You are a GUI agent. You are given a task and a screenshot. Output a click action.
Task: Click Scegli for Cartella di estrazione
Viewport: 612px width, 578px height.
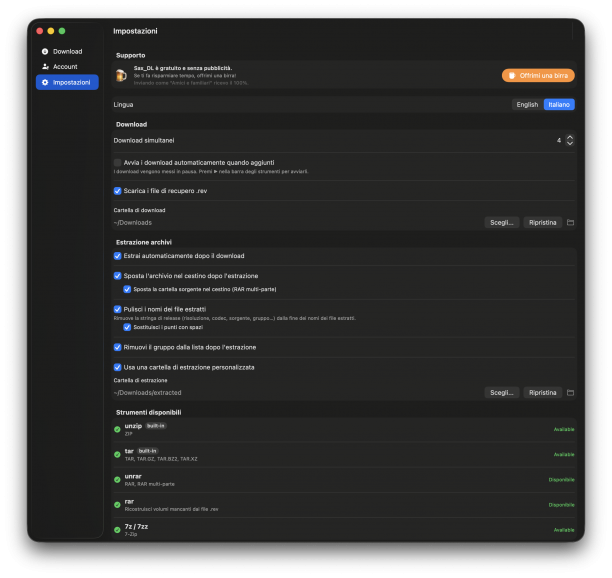click(502, 393)
